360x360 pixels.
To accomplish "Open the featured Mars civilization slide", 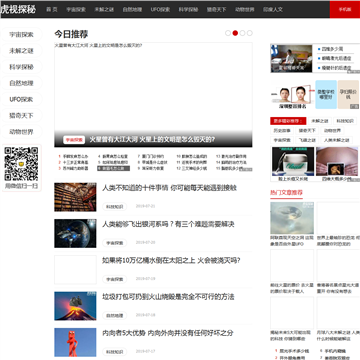I will (x=153, y=95).
